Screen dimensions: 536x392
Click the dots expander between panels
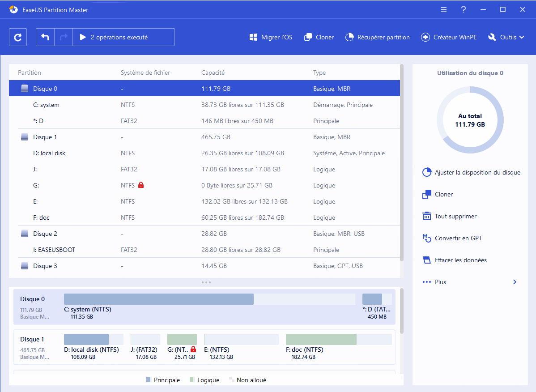[206, 282]
